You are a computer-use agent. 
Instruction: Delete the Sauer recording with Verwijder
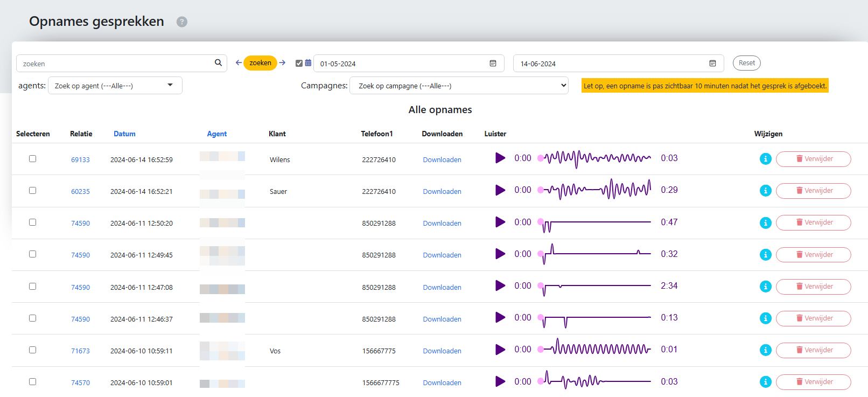pyautogui.click(x=813, y=191)
